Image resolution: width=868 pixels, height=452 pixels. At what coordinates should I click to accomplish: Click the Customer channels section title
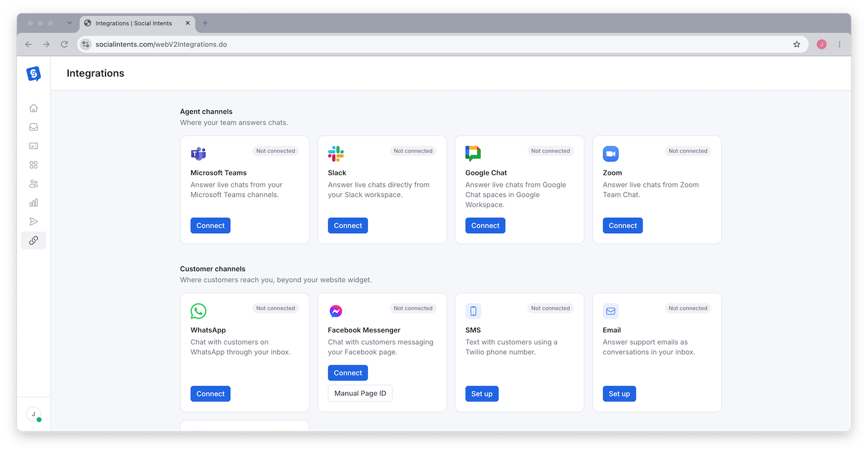pyautogui.click(x=213, y=269)
